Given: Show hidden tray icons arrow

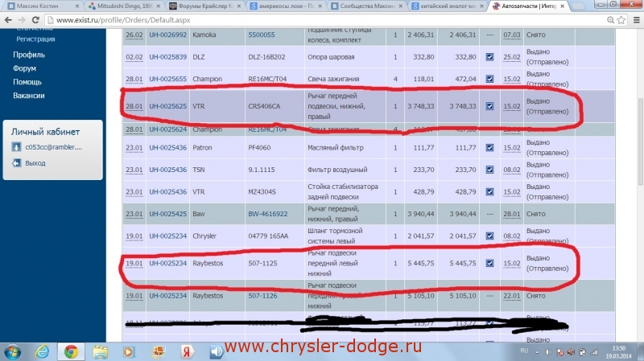Looking at the screenshot, I should click(537, 352).
